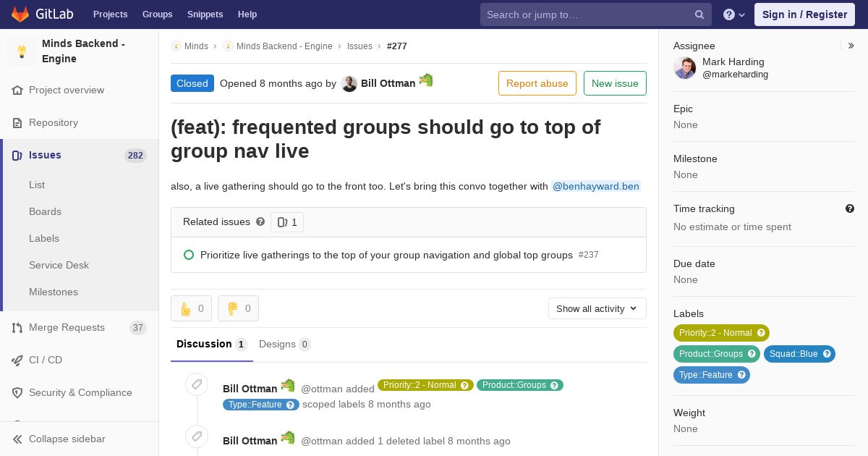Click help icon on sidebar Priority::2 label
Image resolution: width=868 pixels, height=456 pixels.
[761, 333]
